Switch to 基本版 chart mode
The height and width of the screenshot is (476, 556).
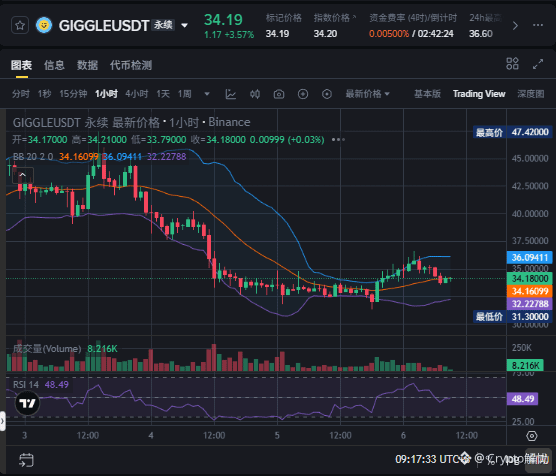tap(427, 94)
